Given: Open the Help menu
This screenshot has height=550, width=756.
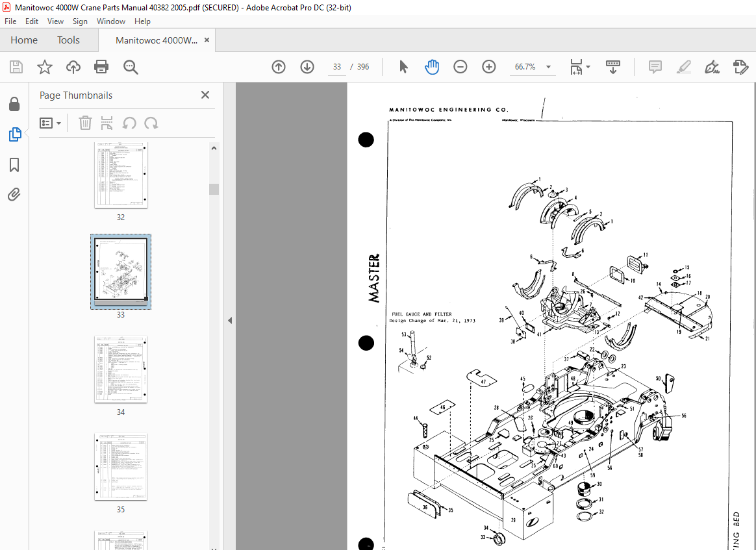Looking at the screenshot, I should (x=142, y=21).
